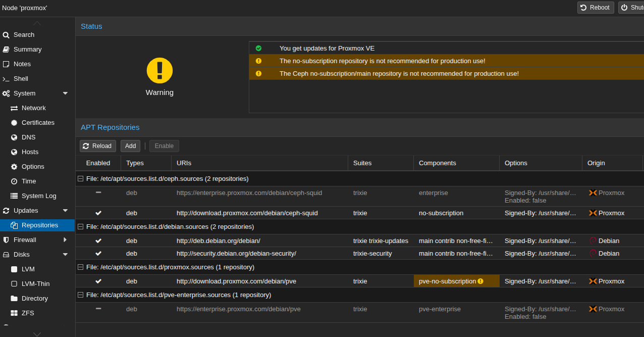Screen dimensions: 644x337
Task: Collapse the debian.sources file group
Action: click(x=80, y=227)
